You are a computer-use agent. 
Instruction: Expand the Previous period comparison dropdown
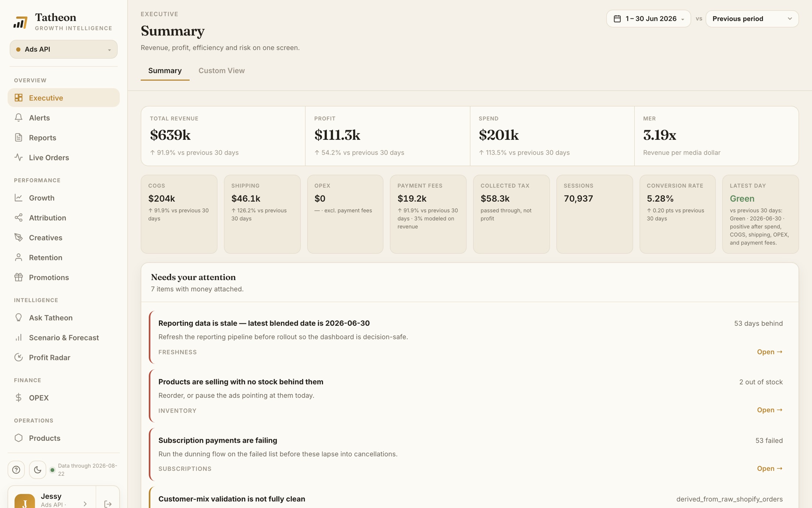752,19
